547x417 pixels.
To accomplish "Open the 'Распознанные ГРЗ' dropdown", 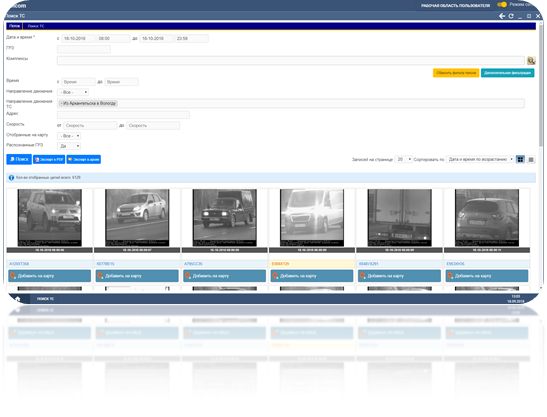I will click(x=69, y=146).
